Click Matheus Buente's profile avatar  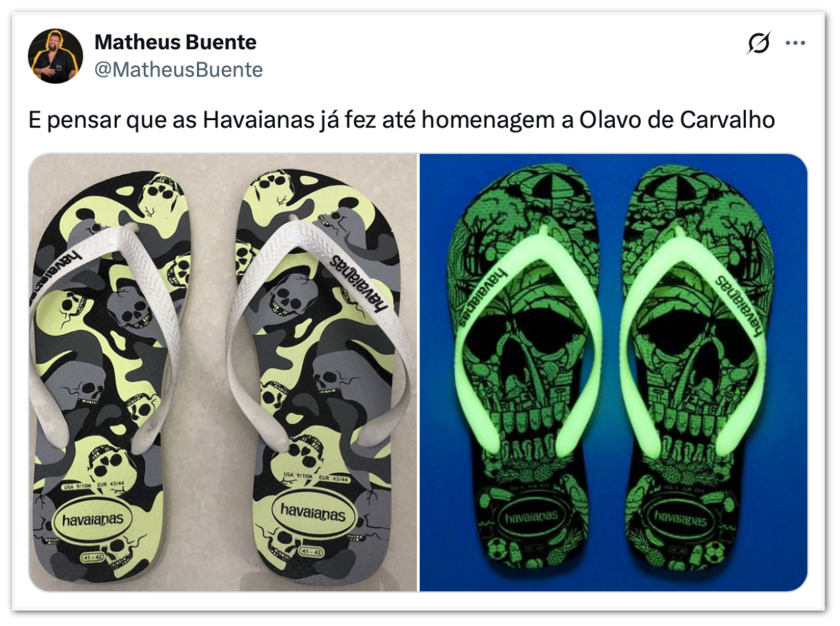[x=55, y=56]
